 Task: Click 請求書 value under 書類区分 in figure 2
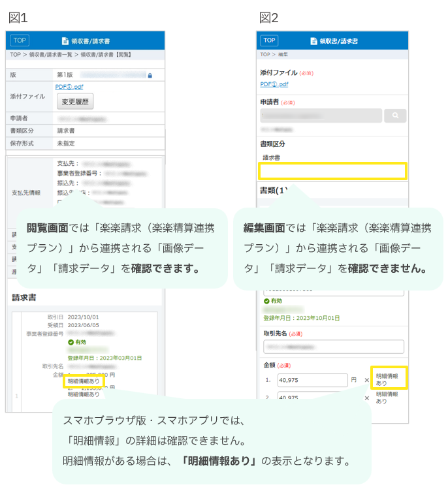pos(272,157)
